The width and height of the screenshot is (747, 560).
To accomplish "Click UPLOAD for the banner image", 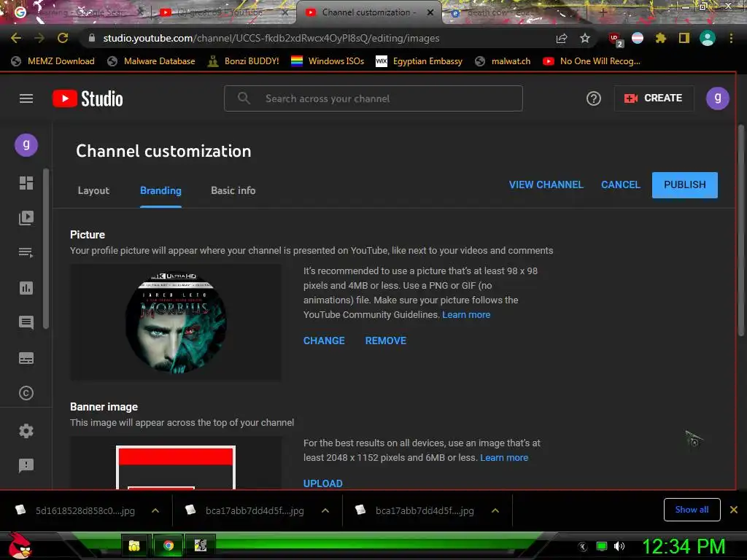I will (323, 483).
